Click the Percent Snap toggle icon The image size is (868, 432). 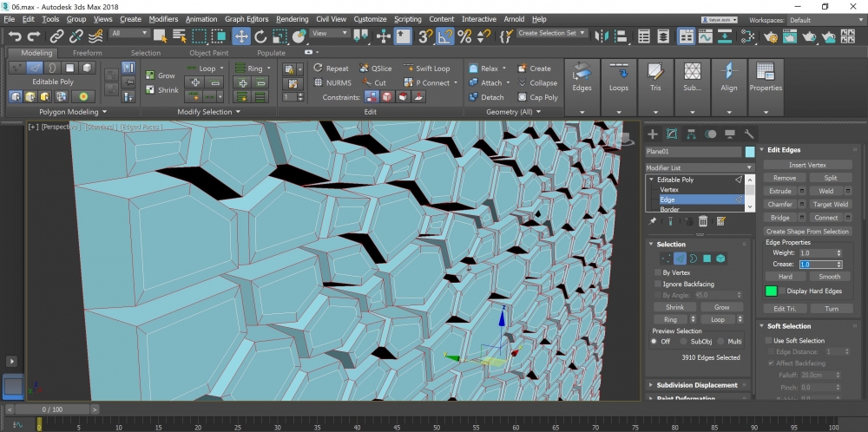point(464,36)
